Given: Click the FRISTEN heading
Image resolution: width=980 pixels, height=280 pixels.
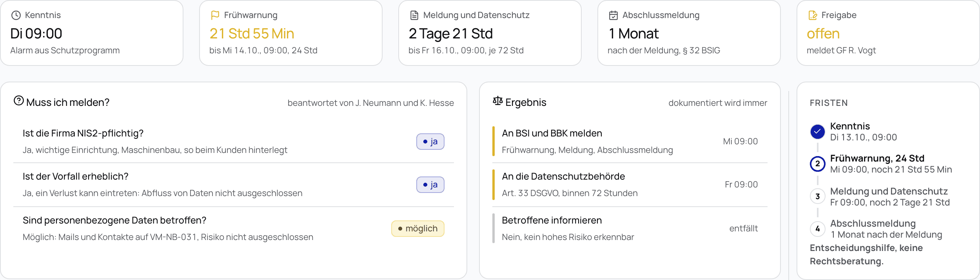Looking at the screenshot, I should click(829, 103).
